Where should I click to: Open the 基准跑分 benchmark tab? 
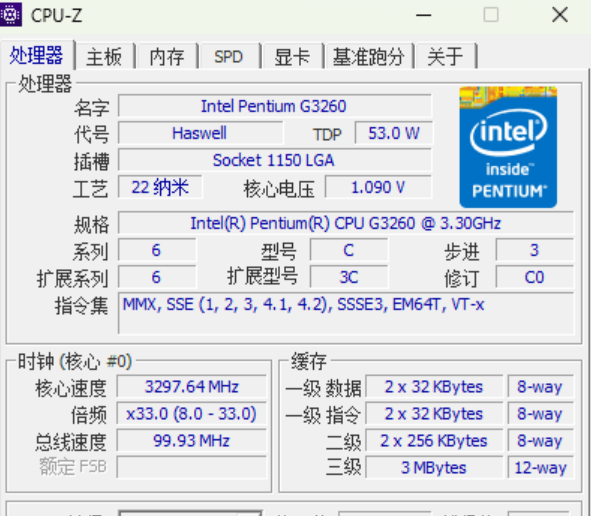(369, 57)
